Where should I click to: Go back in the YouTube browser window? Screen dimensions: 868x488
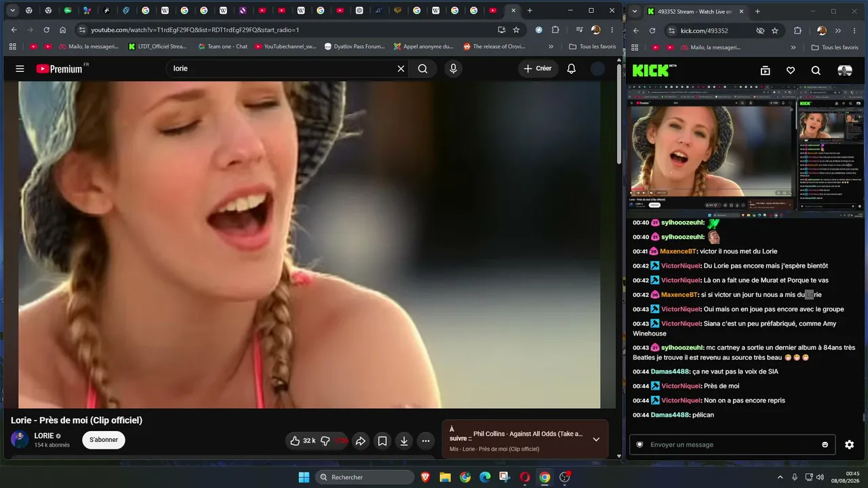pyautogui.click(x=14, y=30)
